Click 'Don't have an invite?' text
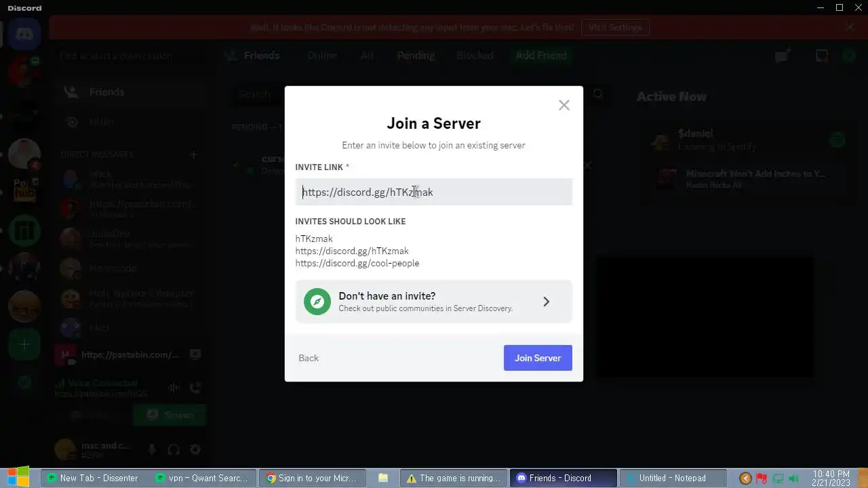 click(387, 296)
